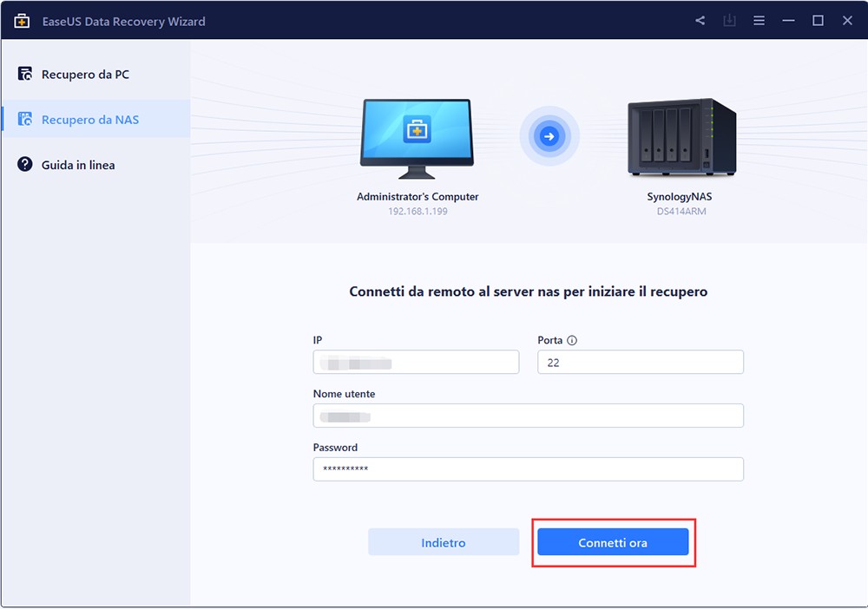Click the Indietro button
This screenshot has height=609, width=868.
point(444,542)
